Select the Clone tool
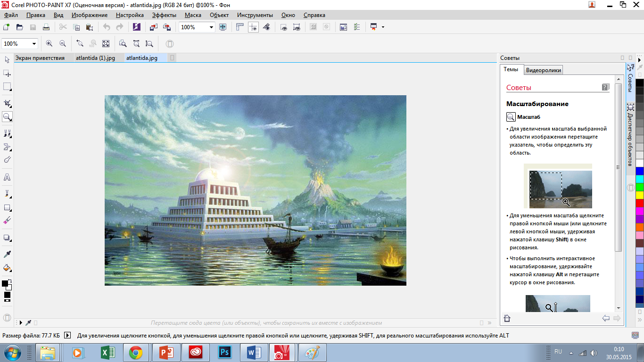 click(x=7, y=133)
